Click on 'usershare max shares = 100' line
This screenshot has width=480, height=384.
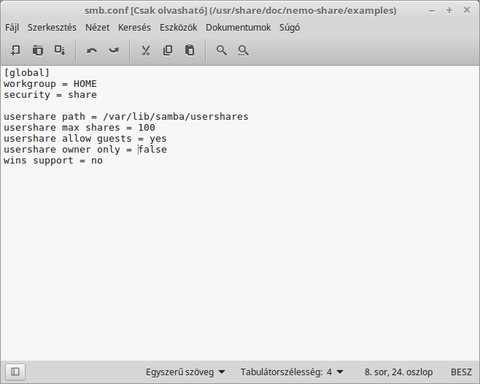click(79, 128)
